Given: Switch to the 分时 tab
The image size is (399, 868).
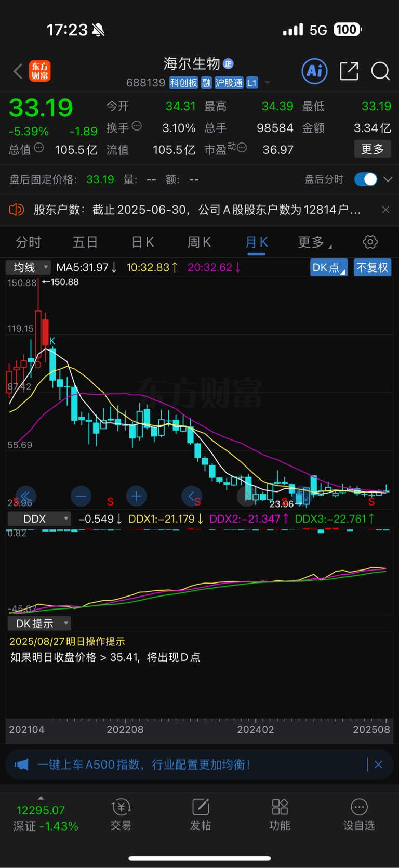Looking at the screenshot, I should pyautogui.click(x=29, y=242).
